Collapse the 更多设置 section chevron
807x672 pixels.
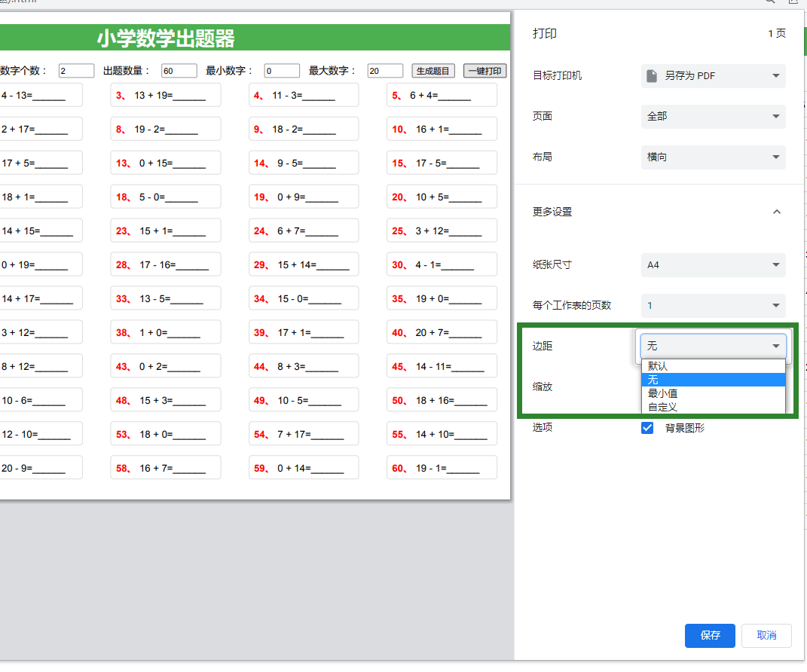[777, 212]
